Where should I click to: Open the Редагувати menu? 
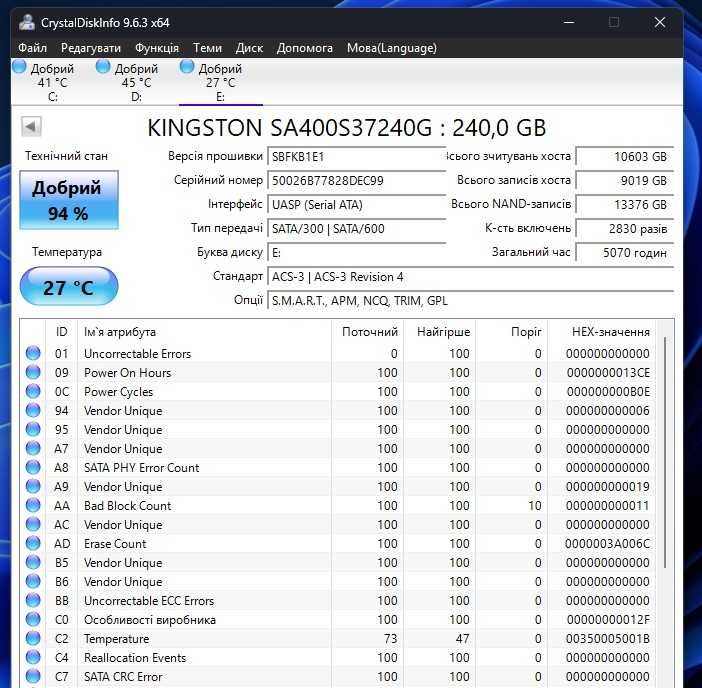tap(90, 48)
